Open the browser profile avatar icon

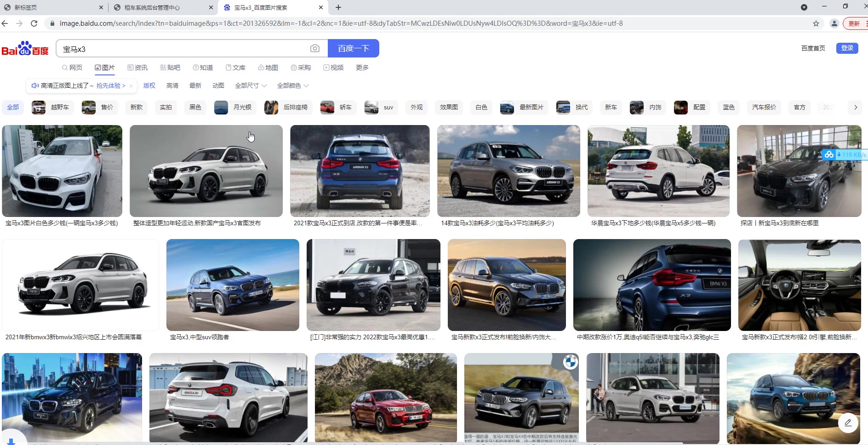coord(834,23)
